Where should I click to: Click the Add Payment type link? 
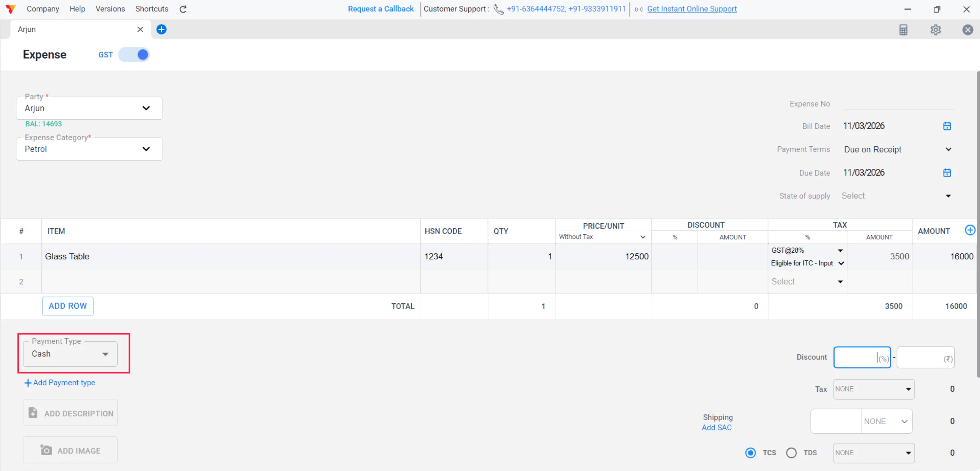tap(60, 383)
